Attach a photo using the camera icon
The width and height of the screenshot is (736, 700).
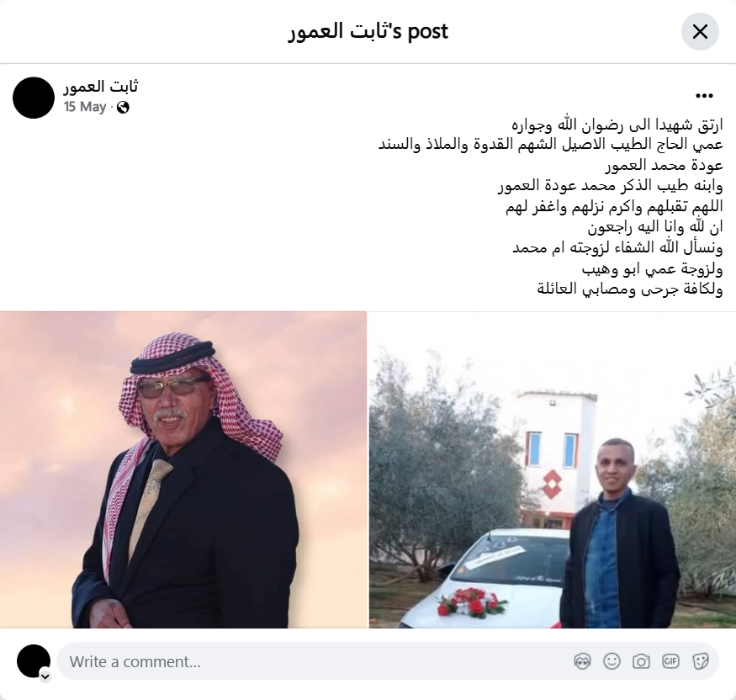641,661
